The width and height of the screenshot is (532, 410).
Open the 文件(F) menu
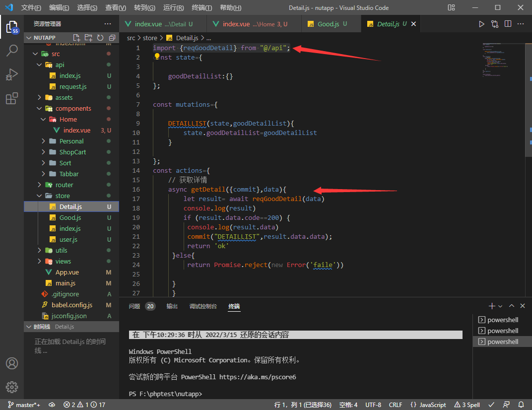pos(31,7)
